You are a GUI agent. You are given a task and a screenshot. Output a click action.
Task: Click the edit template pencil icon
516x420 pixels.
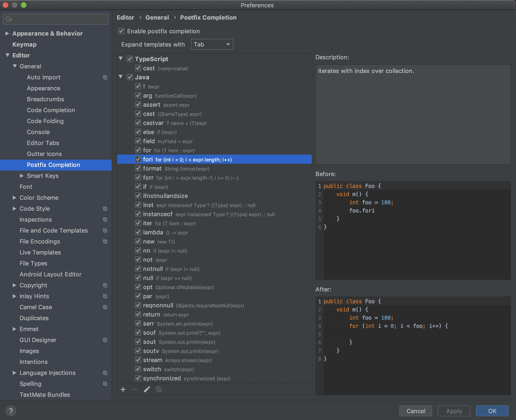[x=147, y=389]
